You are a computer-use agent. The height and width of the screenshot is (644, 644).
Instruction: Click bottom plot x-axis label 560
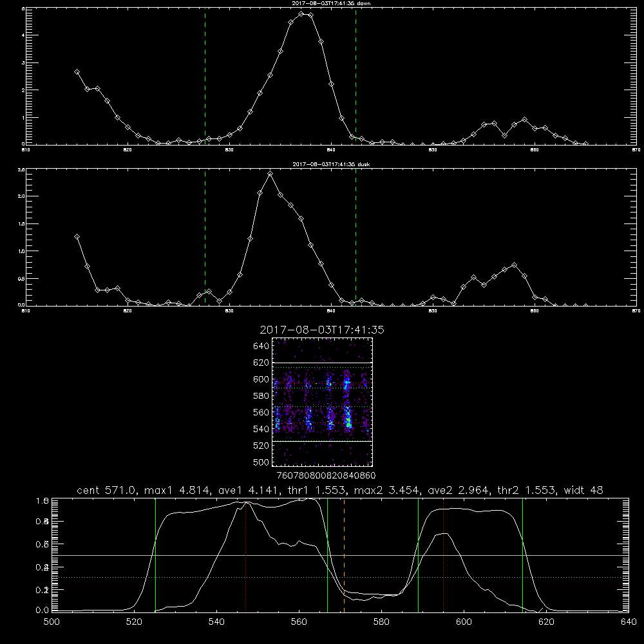coord(299,622)
